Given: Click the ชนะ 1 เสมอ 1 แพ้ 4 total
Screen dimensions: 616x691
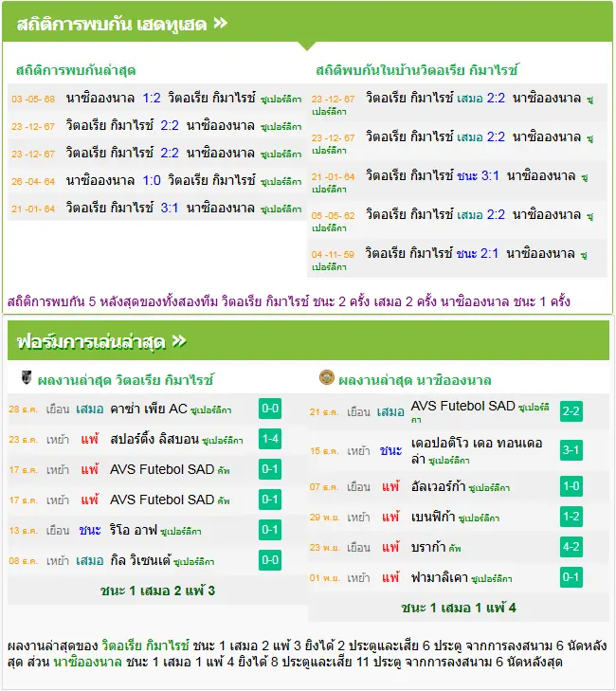Looking at the screenshot, I should (x=459, y=609).
